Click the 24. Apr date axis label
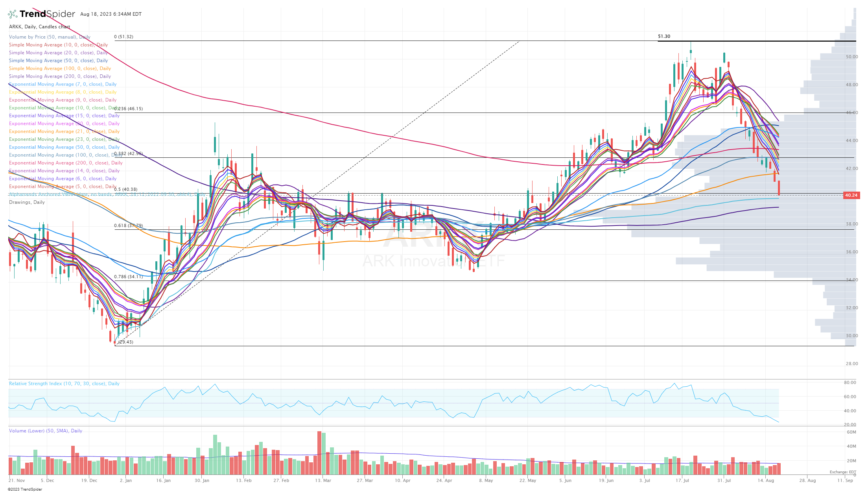This screenshot has width=868, height=493. (444, 480)
